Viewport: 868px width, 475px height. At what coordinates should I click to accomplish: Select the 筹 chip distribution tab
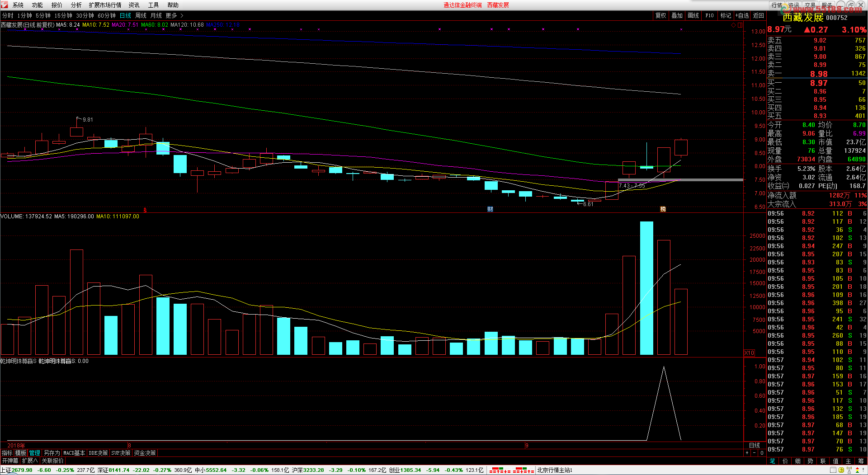point(861,461)
